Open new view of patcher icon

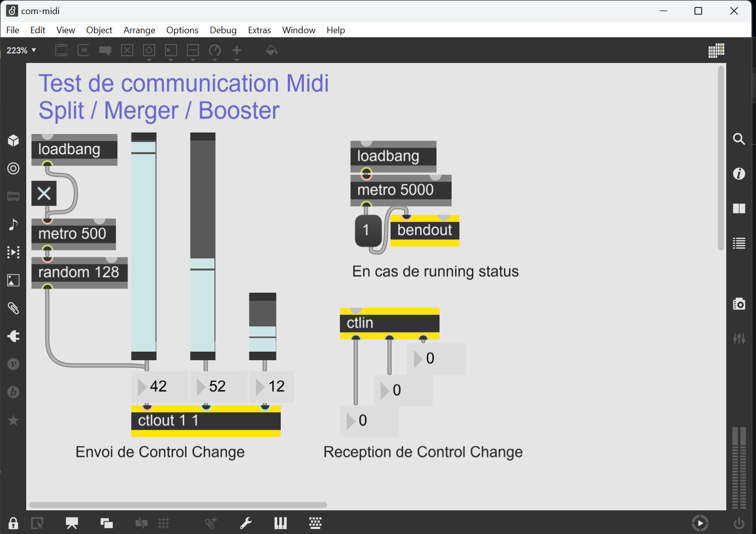coord(37,523)
